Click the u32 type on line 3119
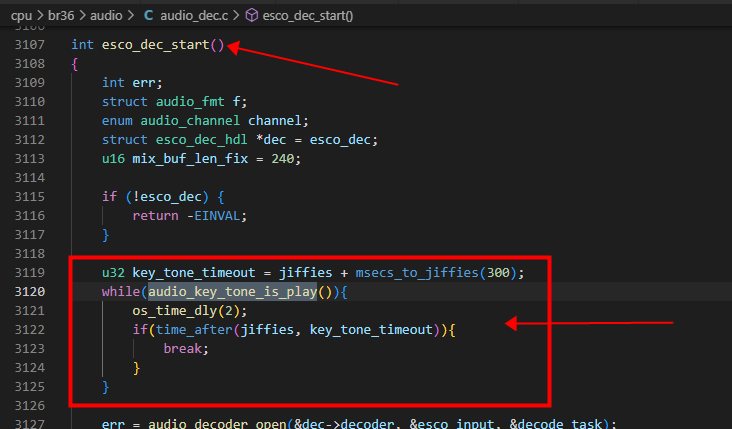This screenshot has height=429, width=732. 113,273
